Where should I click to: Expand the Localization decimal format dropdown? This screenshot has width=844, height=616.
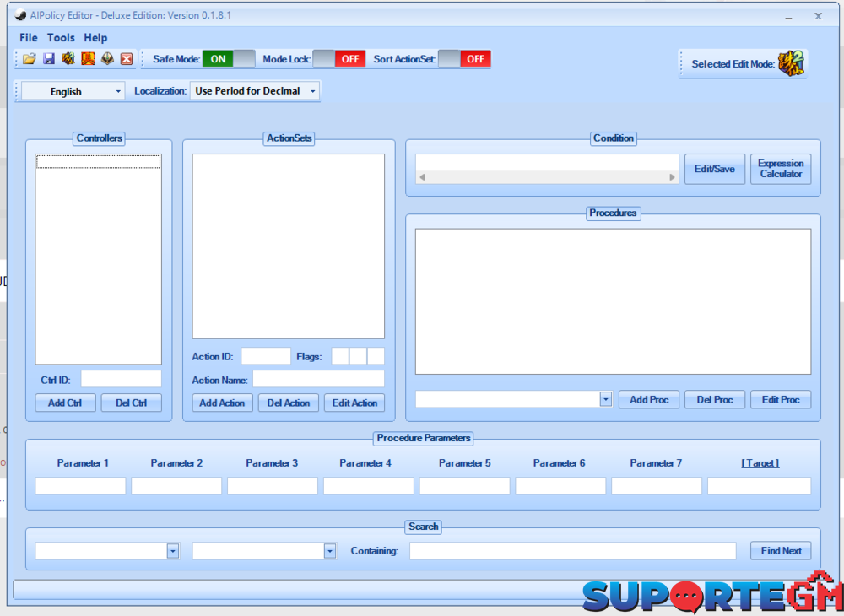pos(255,91)
